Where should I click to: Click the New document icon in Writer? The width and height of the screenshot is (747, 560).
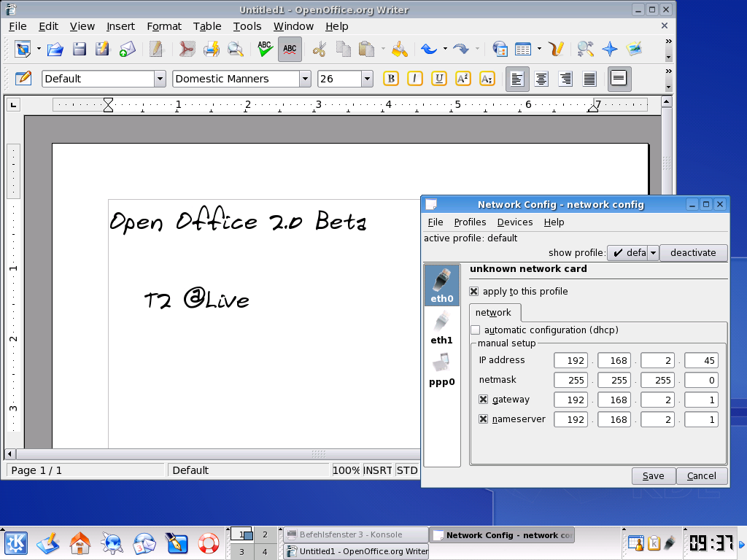pyautogui.click(x=23, y=49)
